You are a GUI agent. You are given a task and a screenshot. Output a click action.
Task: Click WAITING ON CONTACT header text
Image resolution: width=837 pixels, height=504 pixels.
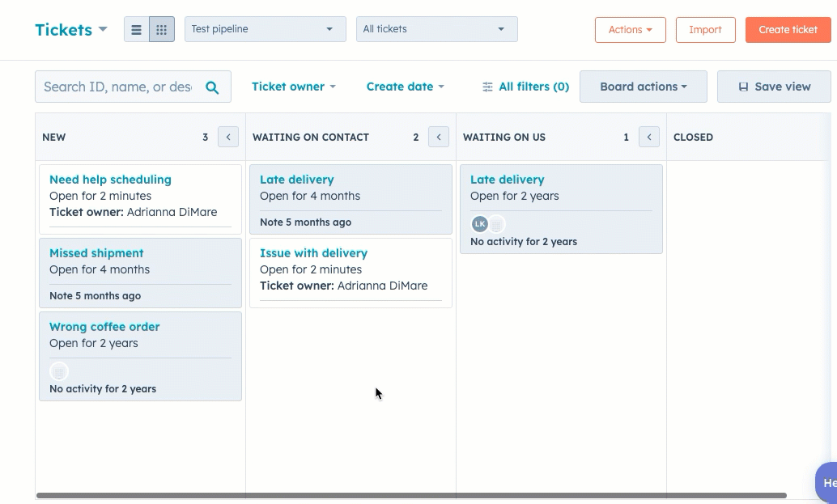click(x=311, y=137)
